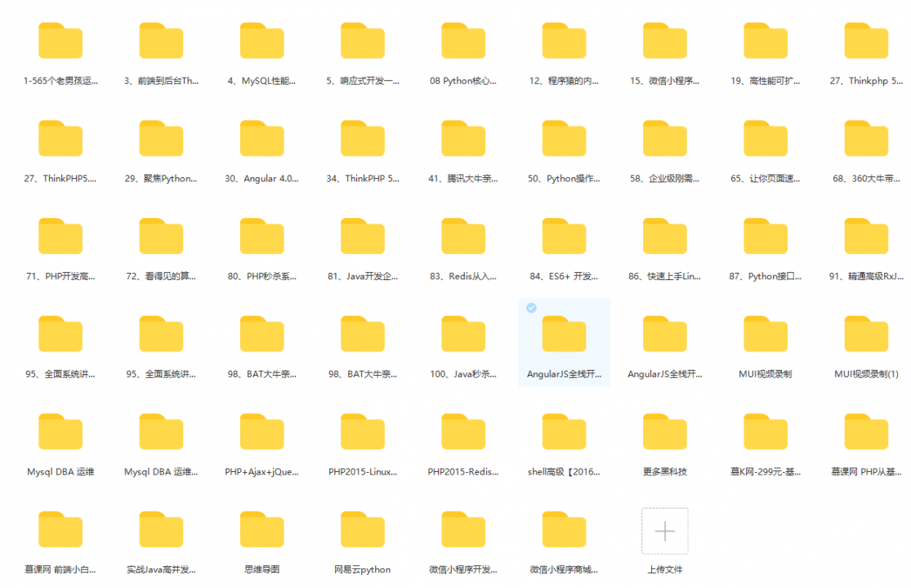
Task: Select the 91、精通高级RxJ... folder
Action: click(x=866, y=236)
